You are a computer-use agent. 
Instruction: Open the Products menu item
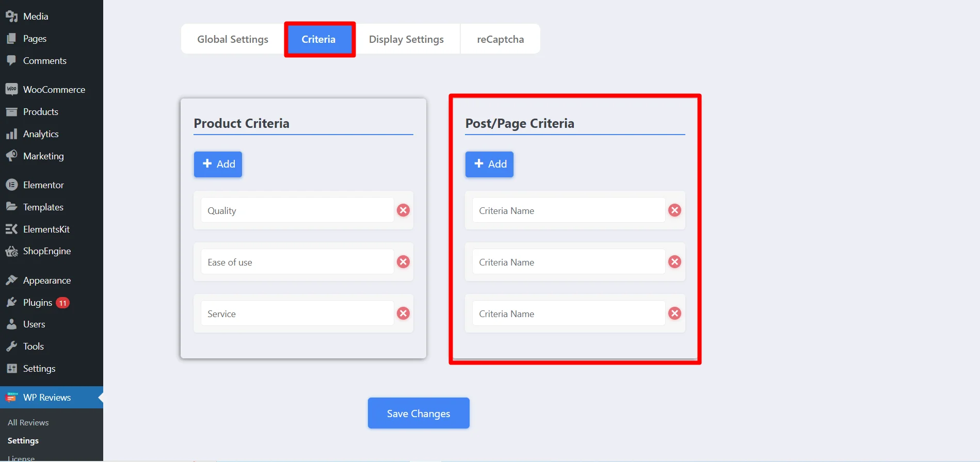(x=52, y=112)
